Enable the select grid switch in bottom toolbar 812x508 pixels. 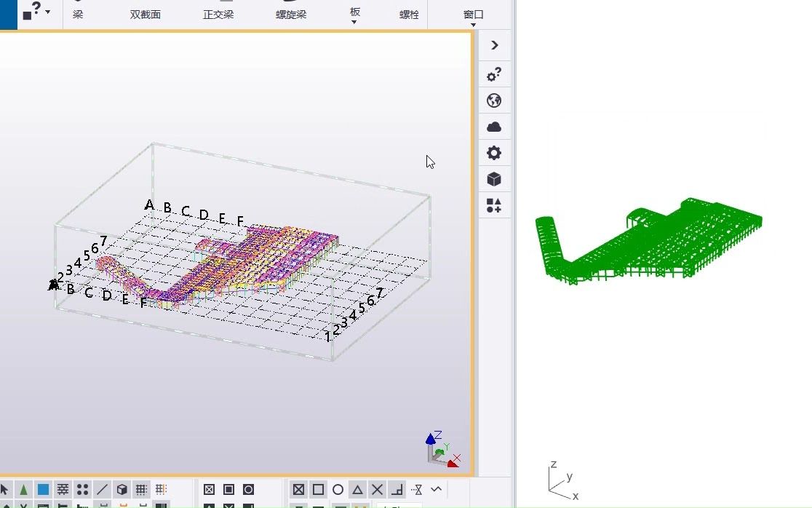pyautogui.click(x=140, y=490)
